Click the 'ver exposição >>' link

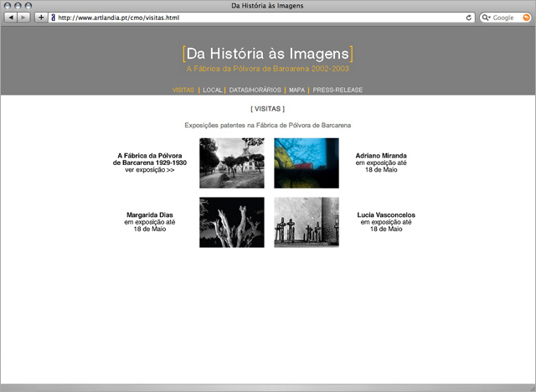pos(150,170)
